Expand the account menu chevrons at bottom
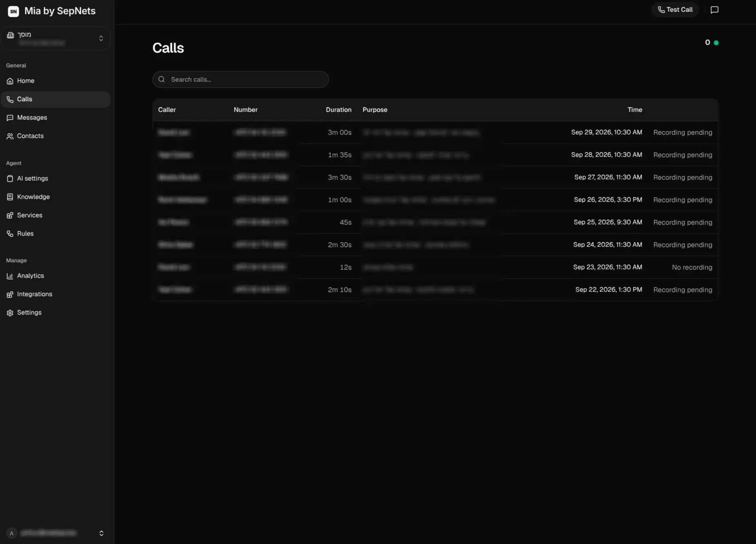 click(101, 533)
